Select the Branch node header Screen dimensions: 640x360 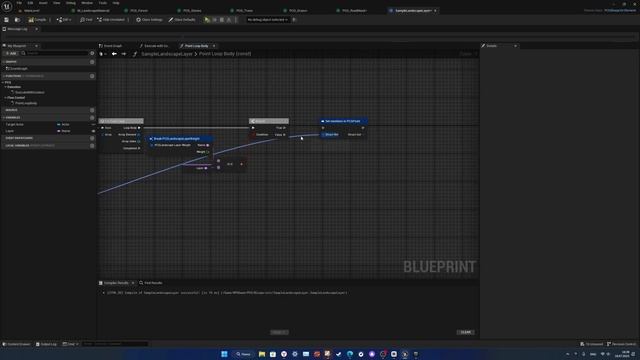(x=269, y=121)
